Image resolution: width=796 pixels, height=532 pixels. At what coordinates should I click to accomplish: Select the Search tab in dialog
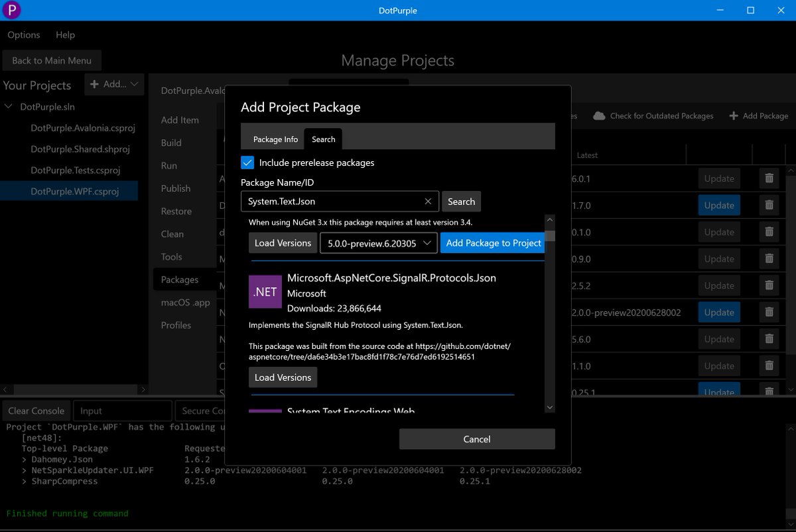324,139
